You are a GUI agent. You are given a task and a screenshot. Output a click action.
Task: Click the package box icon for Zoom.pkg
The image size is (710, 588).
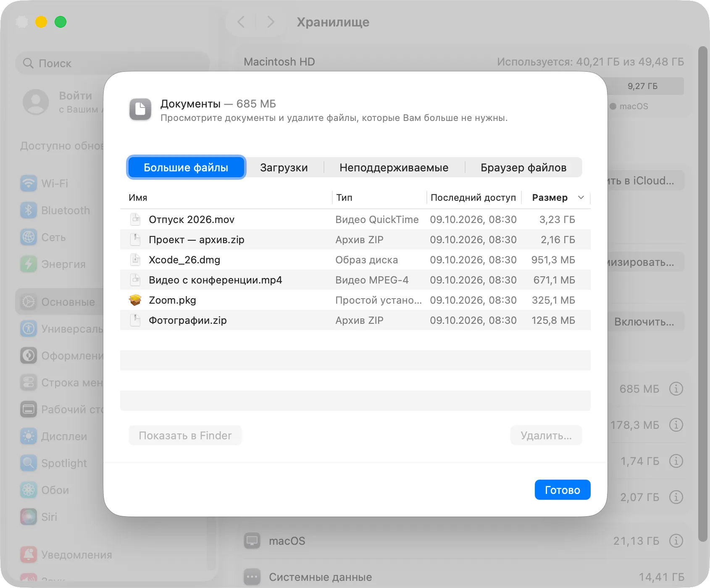click(x=135, y=300)
